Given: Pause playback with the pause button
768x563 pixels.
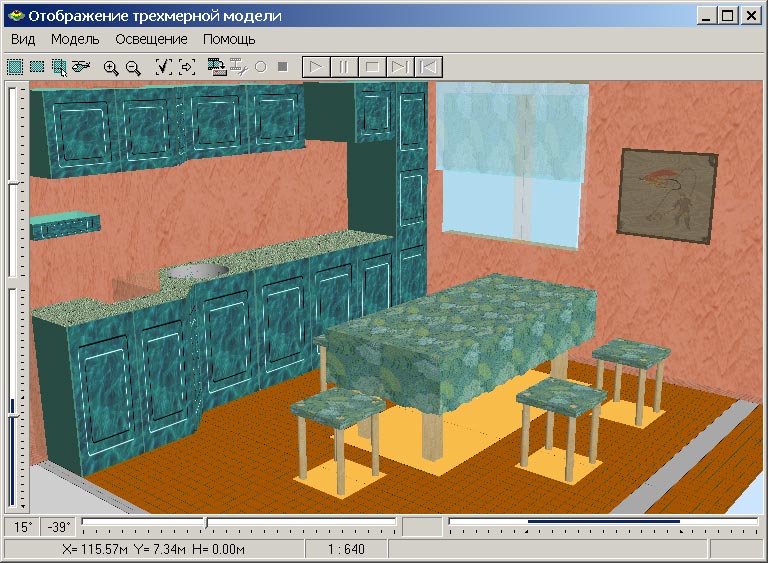Looking at the screenshot, I should [344, 67].
